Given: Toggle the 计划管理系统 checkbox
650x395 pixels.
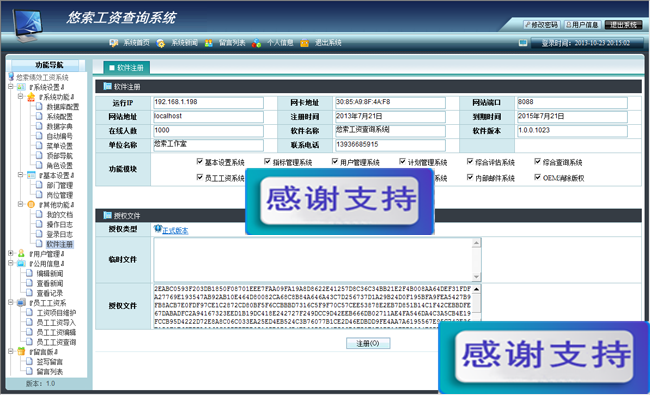Looking at the screenshot, I should [x=403, y=162].
